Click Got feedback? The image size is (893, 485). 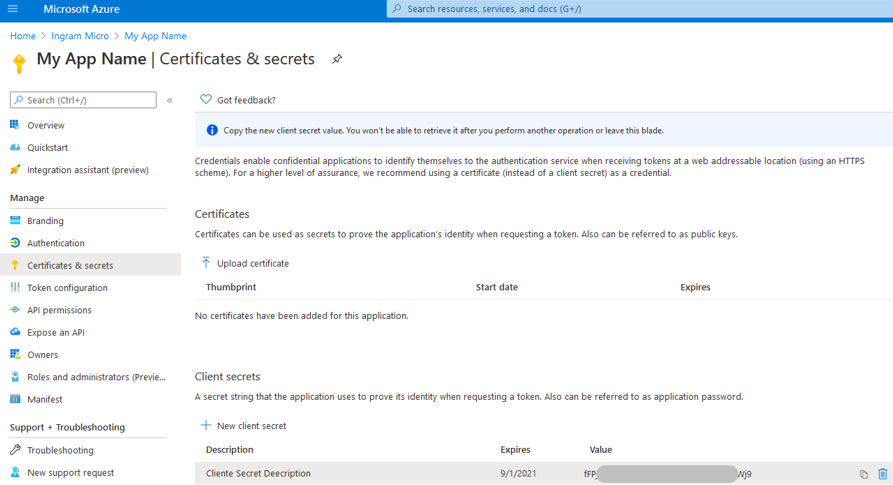click(246, 100)
